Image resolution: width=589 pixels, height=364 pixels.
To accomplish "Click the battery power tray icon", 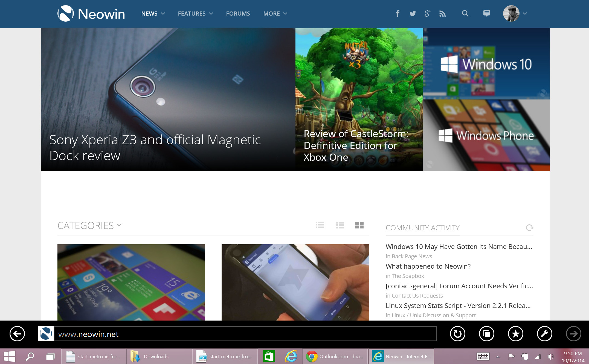I will [524, 356].
